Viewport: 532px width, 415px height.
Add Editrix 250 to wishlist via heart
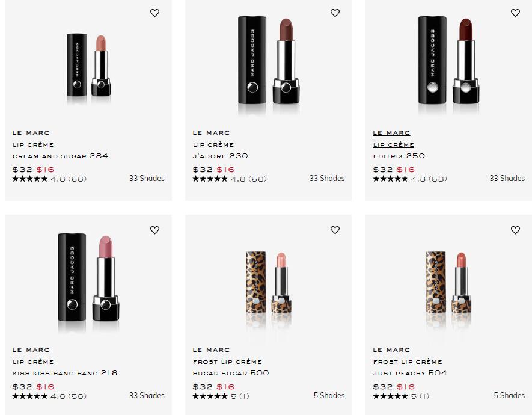pyautogui.click(x=515, y=13)
